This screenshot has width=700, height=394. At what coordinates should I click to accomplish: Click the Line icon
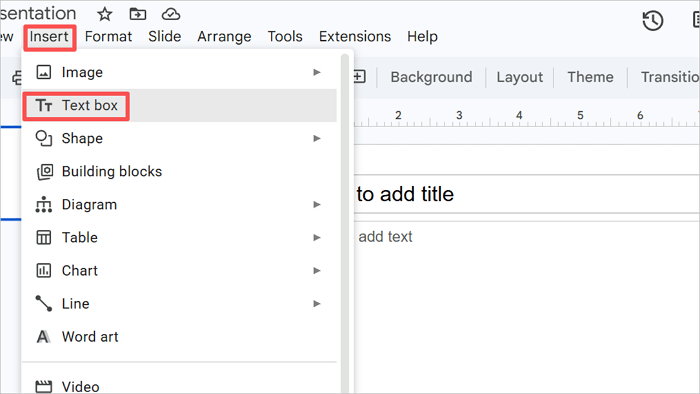pos(44,303)
